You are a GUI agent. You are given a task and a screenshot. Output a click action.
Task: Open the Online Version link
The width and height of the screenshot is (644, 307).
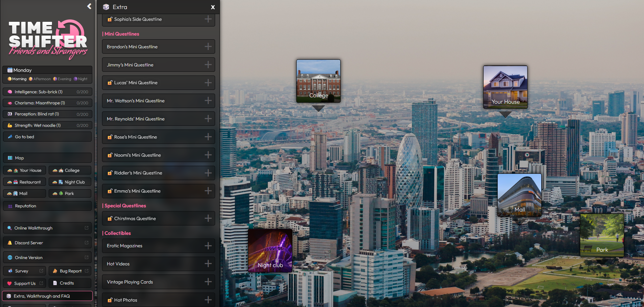tap(47, 257)
